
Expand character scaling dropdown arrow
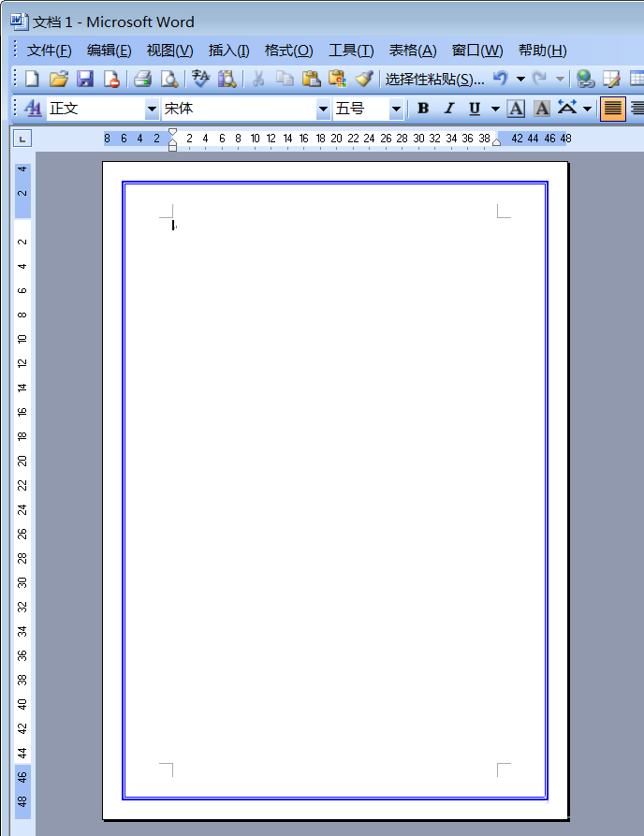click(587, 109)
